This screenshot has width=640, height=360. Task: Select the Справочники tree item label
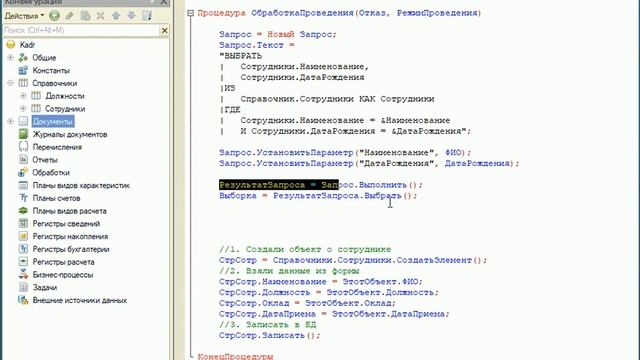click(x=55, y=83)
